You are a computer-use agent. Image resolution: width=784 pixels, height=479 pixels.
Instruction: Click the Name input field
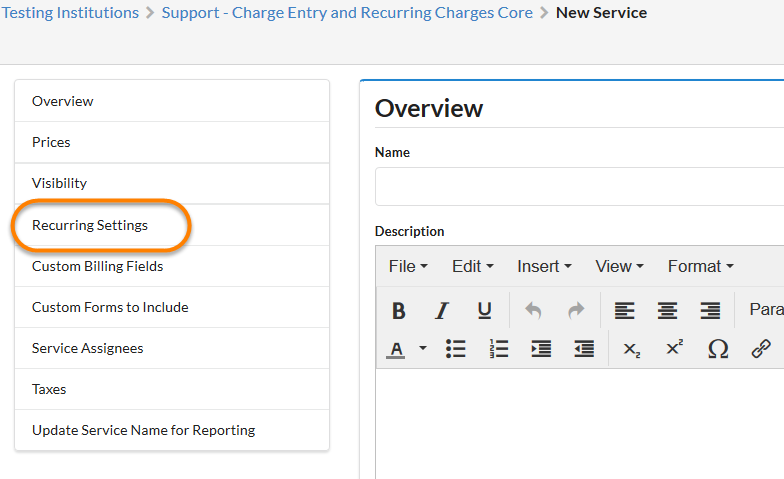pyautogui.click(x=579, y=186)
